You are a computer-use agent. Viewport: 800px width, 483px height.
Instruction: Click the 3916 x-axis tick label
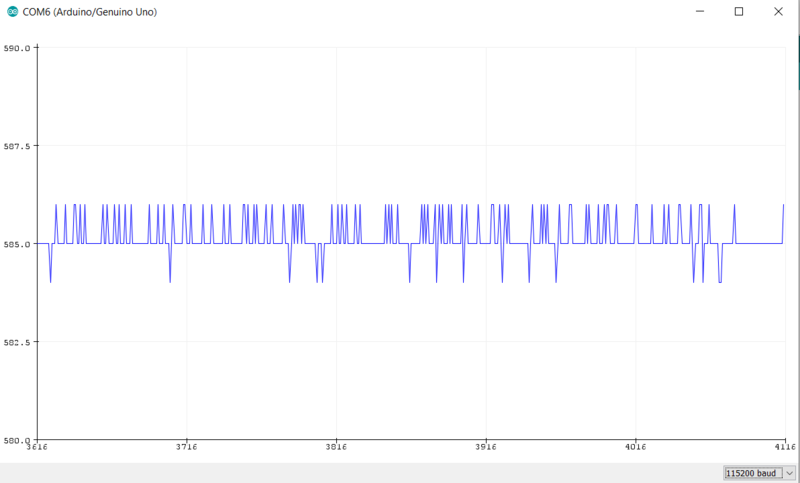[486, 448]
